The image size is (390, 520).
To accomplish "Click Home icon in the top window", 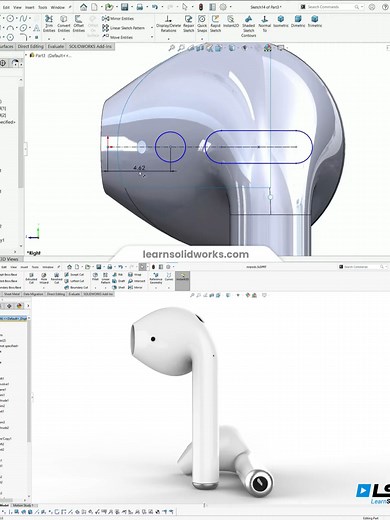I will (83, 7).
